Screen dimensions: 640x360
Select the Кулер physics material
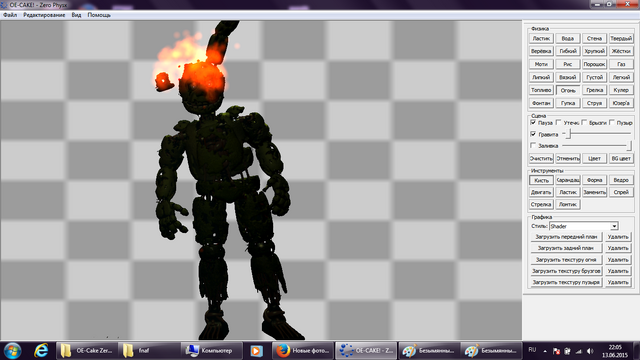point(621,90)
